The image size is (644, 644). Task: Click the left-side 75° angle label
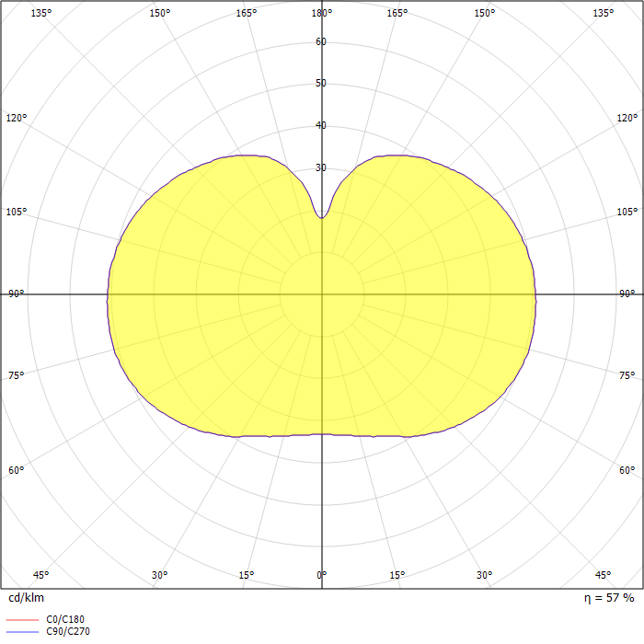17,375
